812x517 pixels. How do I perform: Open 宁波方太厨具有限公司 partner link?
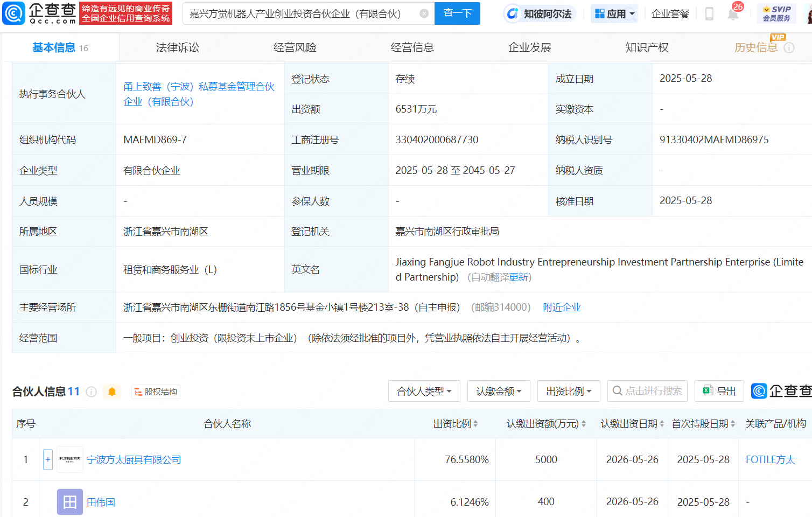[x=134, y=459]
